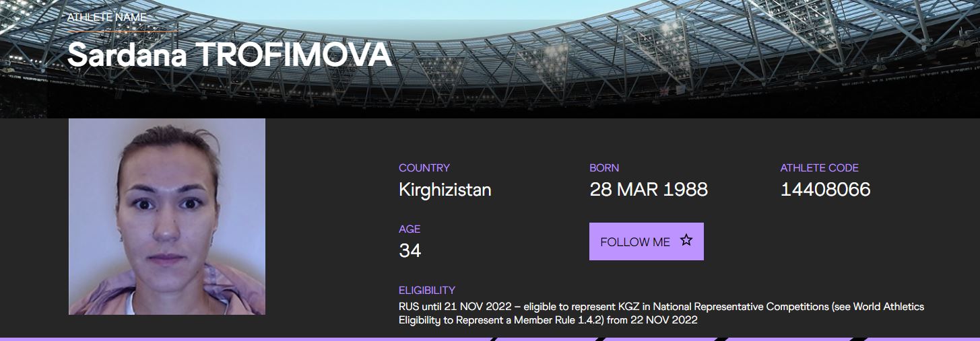Click the orange underline below ATHLETE NAME
The image size is (980, 341).
point(123,31)
